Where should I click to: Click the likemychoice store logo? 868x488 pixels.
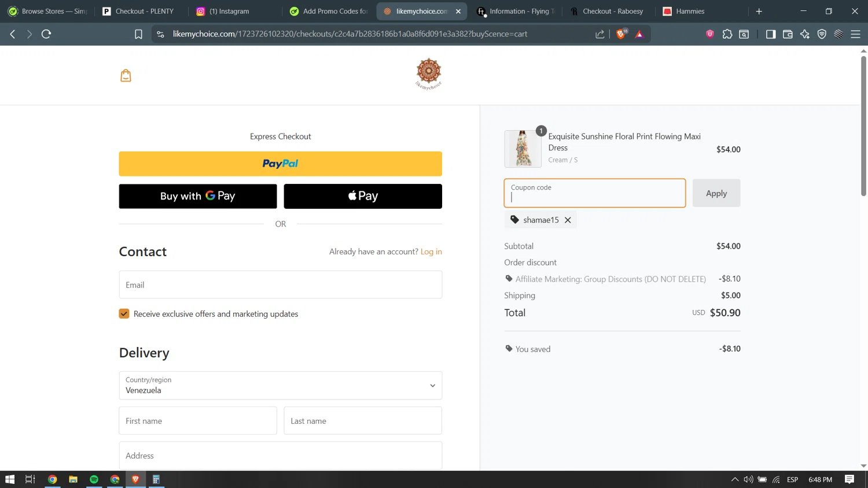click(x=429, y=74)
